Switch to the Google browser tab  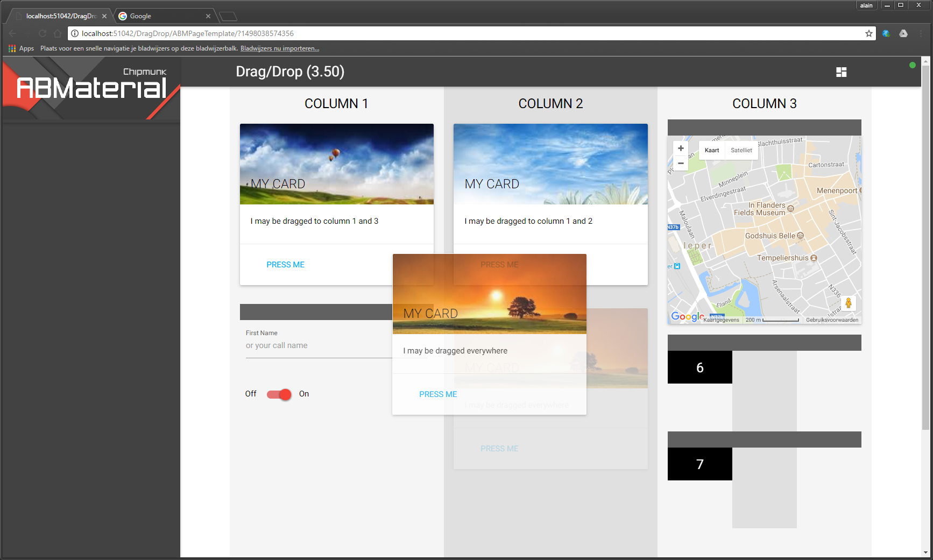pos(161,16)
